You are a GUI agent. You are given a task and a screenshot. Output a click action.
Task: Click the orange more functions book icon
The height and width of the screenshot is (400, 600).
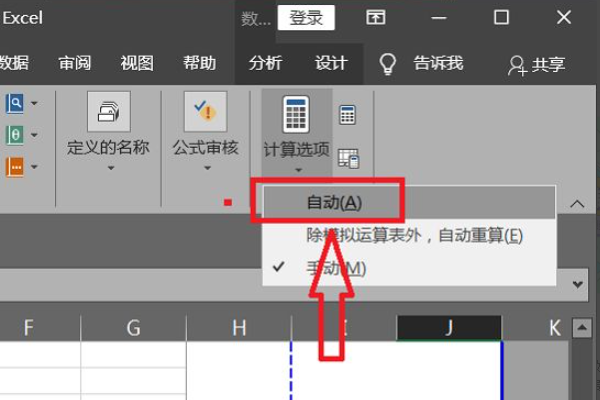15,167
